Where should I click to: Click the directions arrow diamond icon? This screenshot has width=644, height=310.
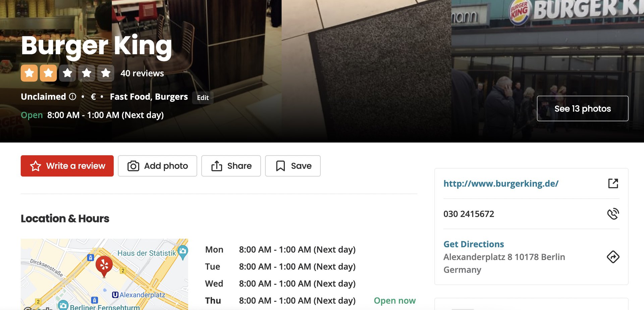(613, 257)
